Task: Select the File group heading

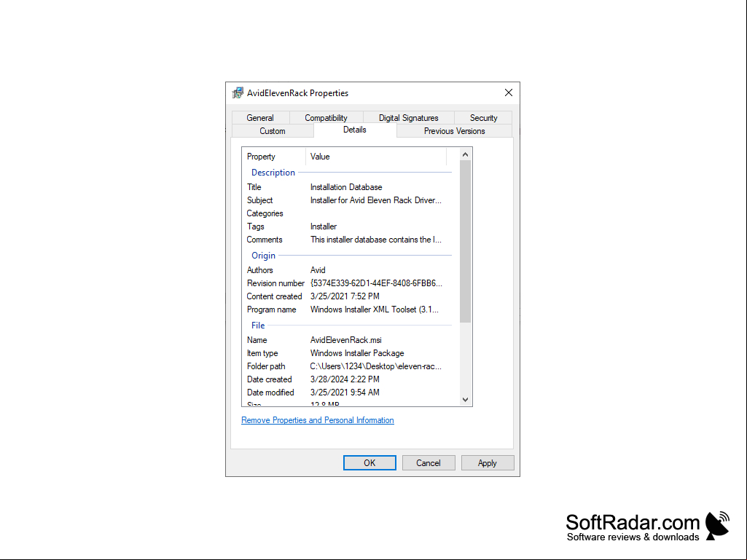Action: (258, 326)
